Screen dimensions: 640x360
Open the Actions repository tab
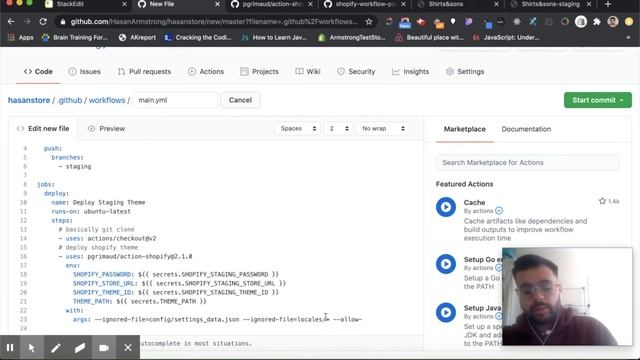[206, 71]
